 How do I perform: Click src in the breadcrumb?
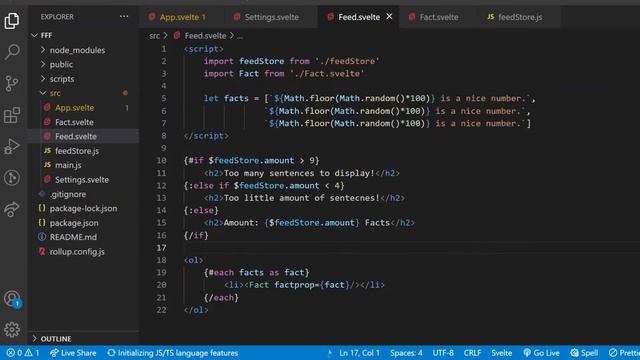coord(154,36)
